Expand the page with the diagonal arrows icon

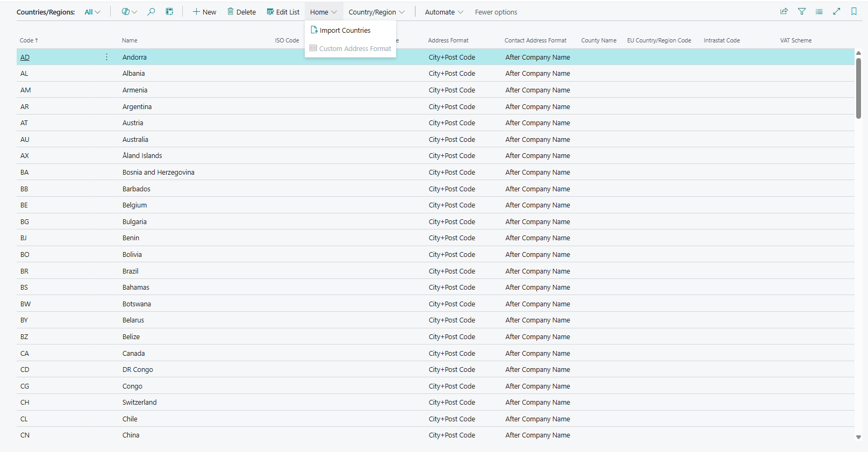pos(837,11)
